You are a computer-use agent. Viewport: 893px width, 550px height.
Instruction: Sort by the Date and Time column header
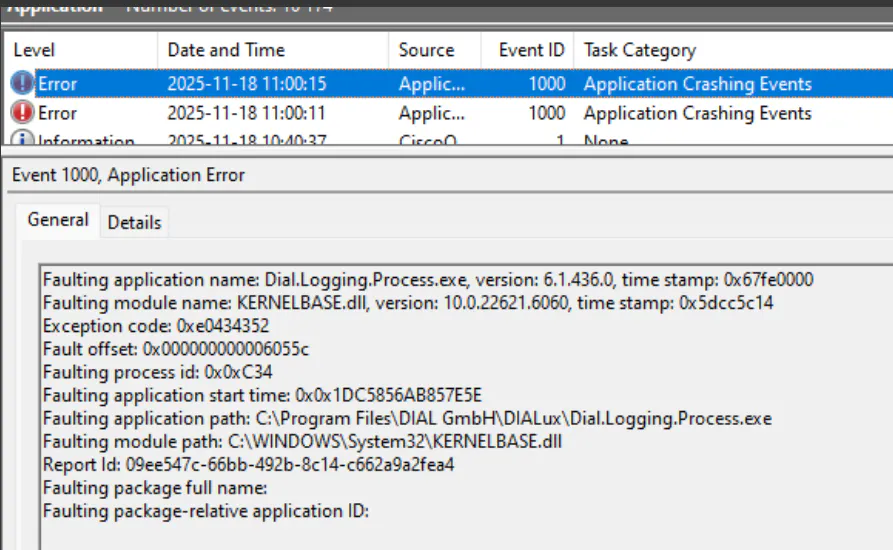226,50
